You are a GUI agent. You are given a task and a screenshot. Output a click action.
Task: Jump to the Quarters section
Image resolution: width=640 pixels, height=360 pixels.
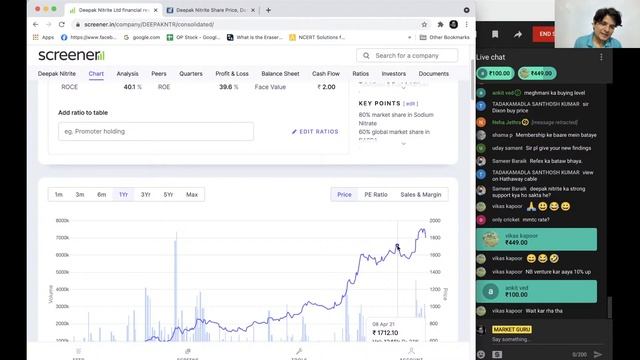(x=191, y=74)
